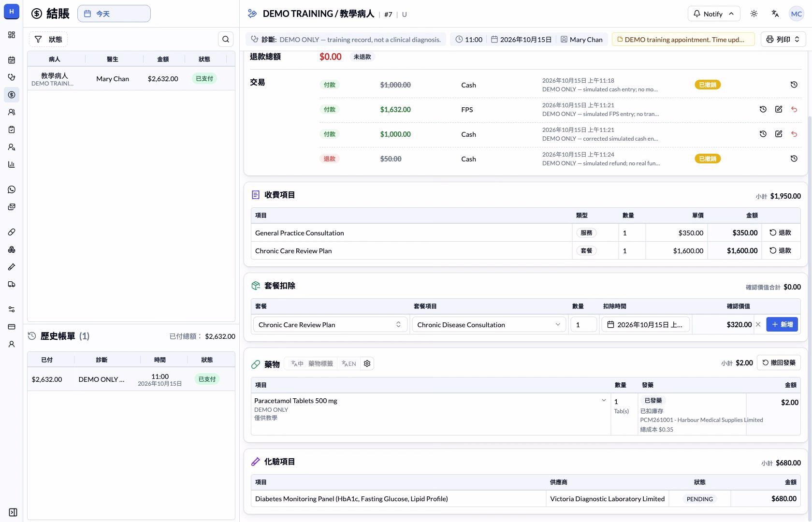Open the drug label settings gear
The image size is (812, 522).
coord(367,363)
